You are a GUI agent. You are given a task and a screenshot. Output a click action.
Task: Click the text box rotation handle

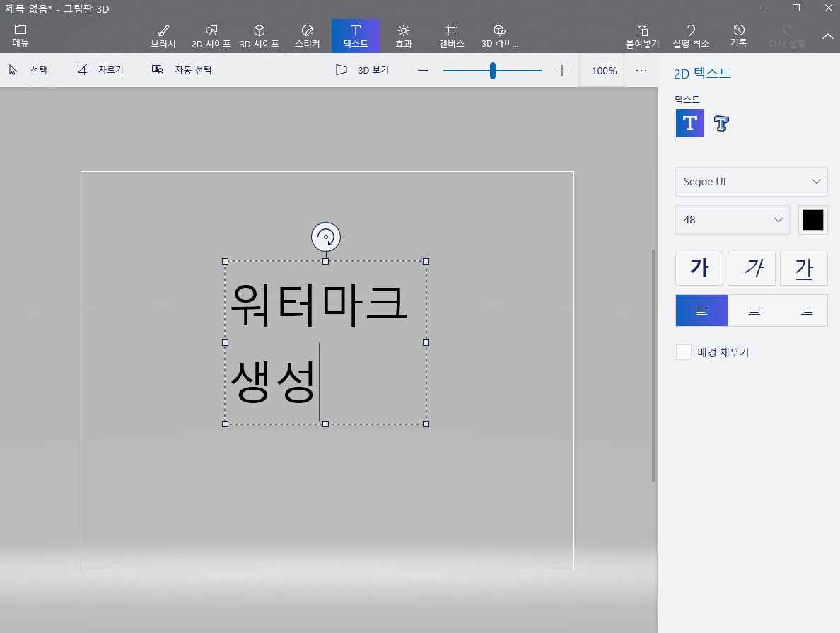coord(326,237)
